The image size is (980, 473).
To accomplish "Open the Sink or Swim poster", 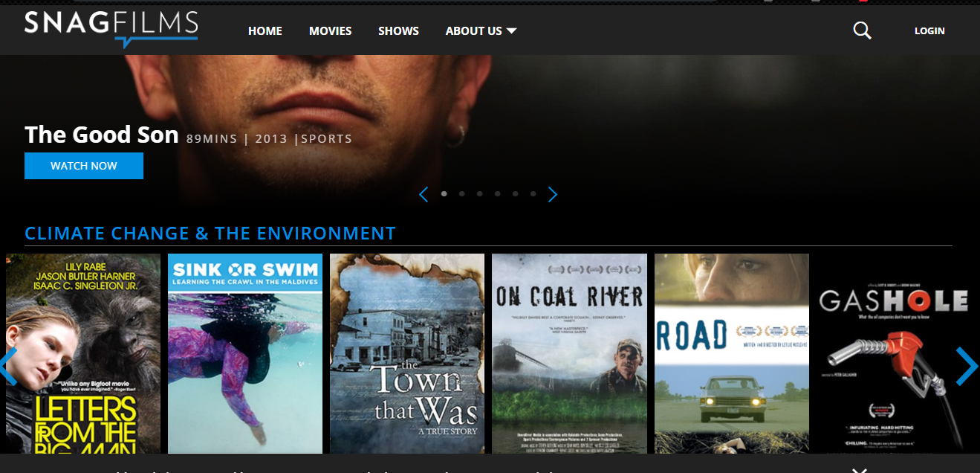I will (x=245, y=353).
